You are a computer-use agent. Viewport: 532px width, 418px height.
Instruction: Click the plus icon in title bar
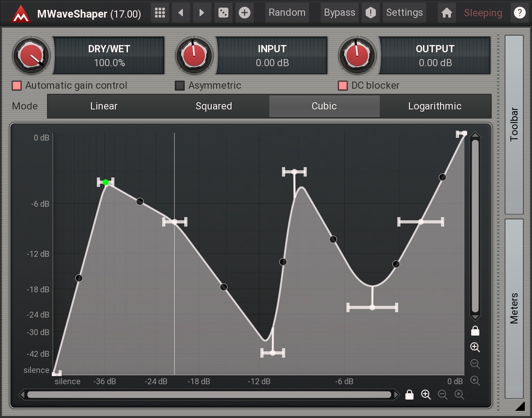244,13
